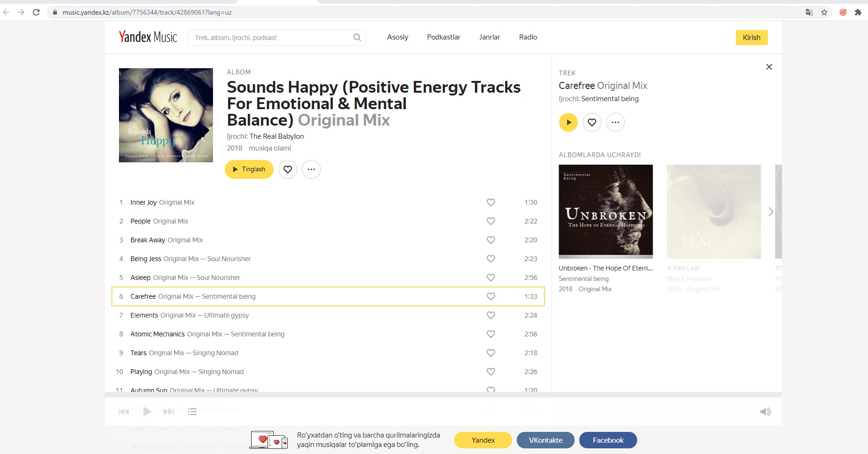Image resolution: width=868 pixels, height=454 pixels.
Task: Play the Carefree track in side panel
Action: pos(568,122)
